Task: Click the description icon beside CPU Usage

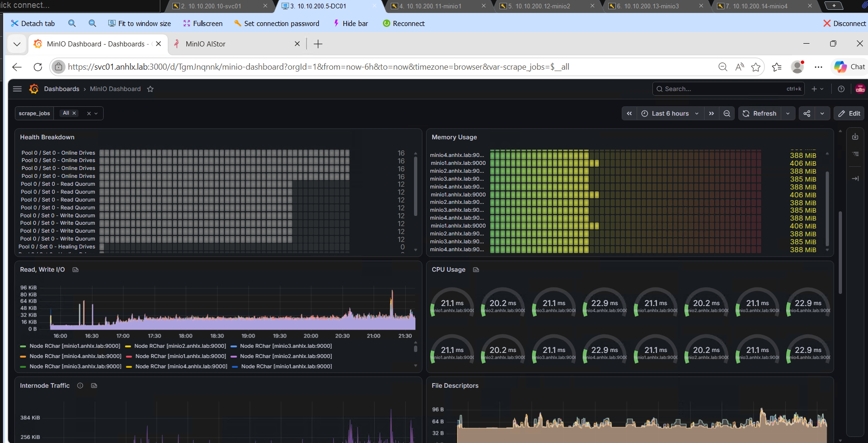Action: (x=476, y=270)
